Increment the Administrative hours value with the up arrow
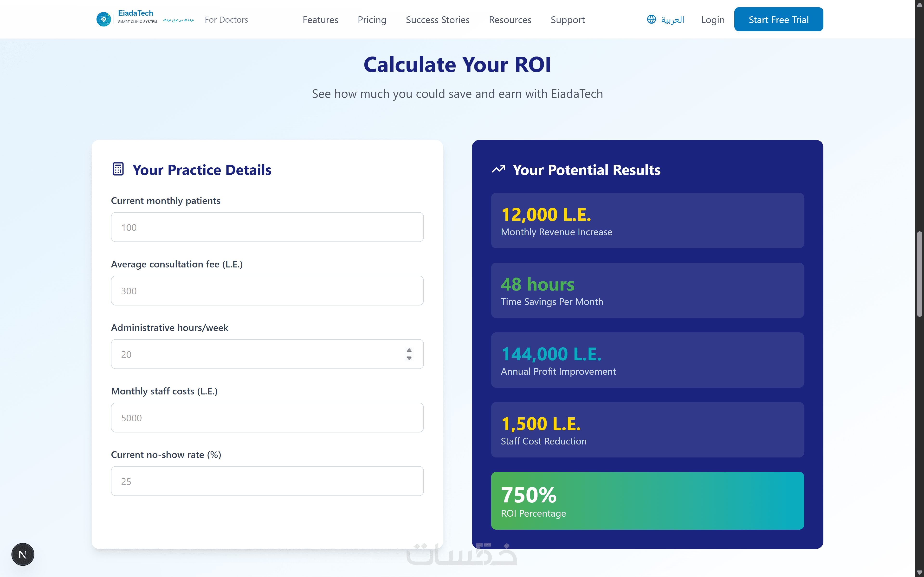Screen dimensions: 924x577 (409, 350)
